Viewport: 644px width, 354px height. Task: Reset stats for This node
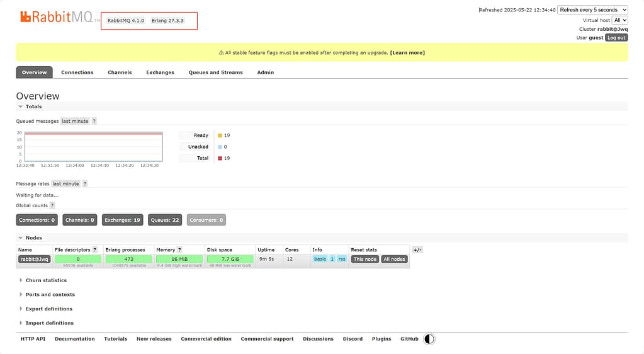pyautogui.click(x=364, y=259)
